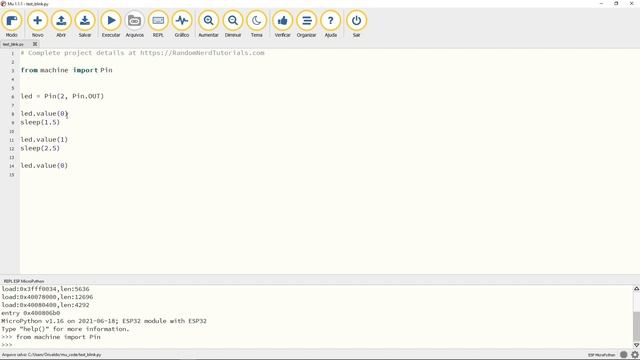Click the 'sleep(1.5)' code line
This screenshot has width=640, height=360.
pyautogui.click(x=40, y=122)
